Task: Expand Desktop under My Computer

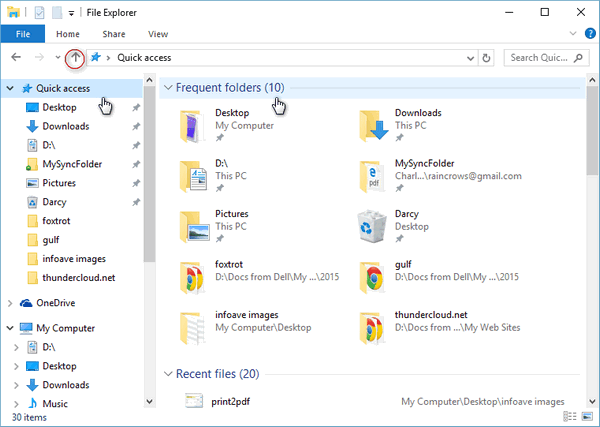Action: click(x=16, y=366)
